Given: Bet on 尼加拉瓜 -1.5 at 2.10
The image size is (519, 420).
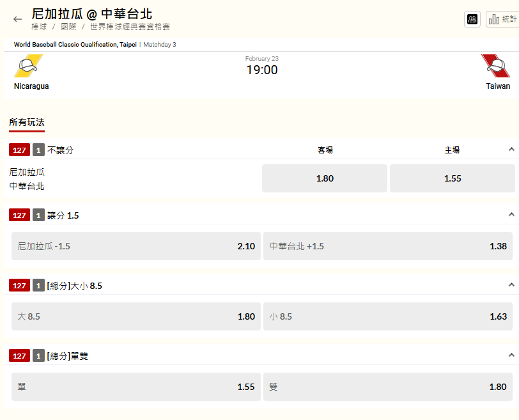Looking at the screenshot, I should coord(136,246).
